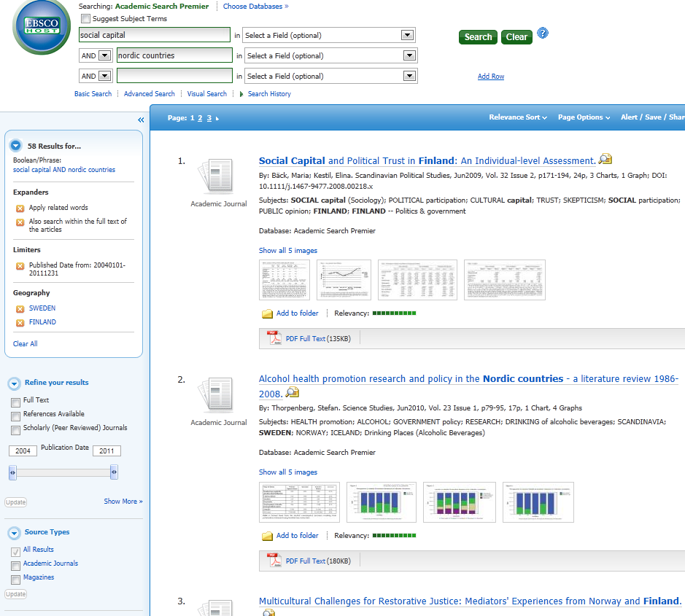Check the Academic Journals source type
Image resolution: width=685 pixels, height=616 pixels.
[16, 566]
